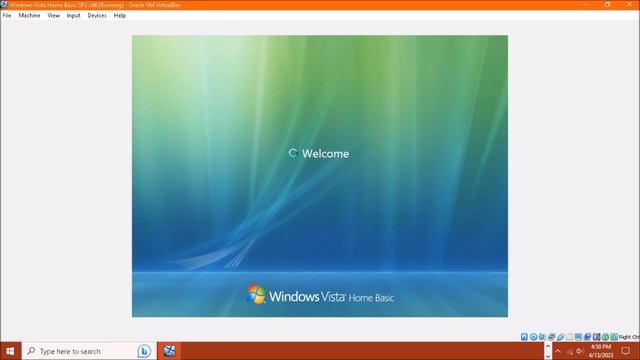Click the taskbar scroll up arrow

click(548, 346)
